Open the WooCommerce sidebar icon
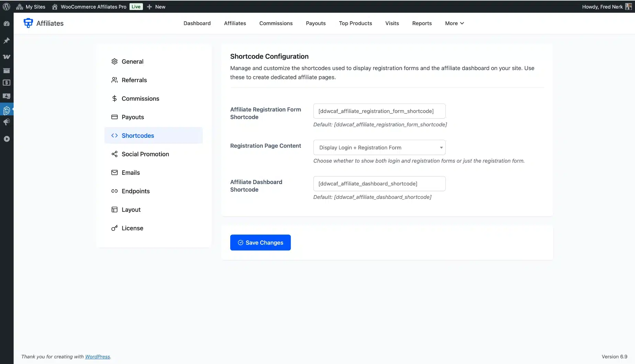 pos(7,57)
